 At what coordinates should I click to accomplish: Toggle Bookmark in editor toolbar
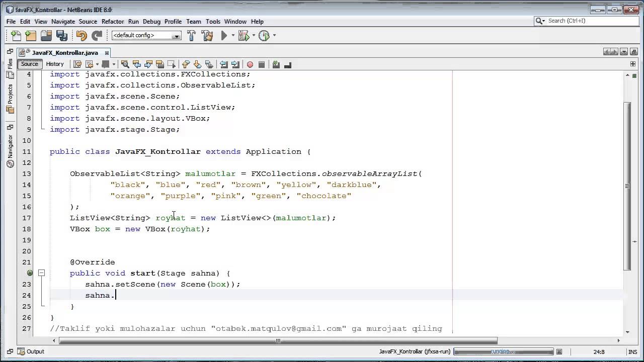coord(209,64)
